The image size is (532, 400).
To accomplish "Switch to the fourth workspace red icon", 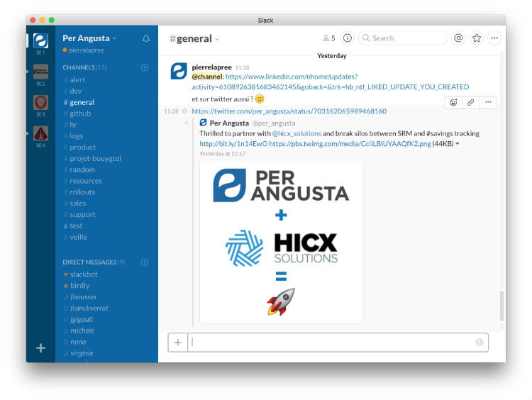I will tap(40, 133).
